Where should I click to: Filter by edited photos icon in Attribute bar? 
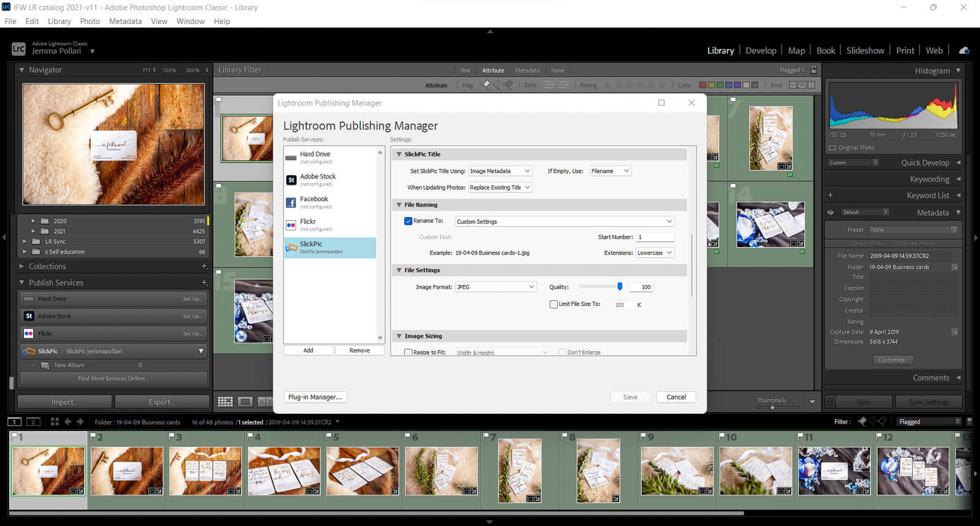(x=549, y=85)
